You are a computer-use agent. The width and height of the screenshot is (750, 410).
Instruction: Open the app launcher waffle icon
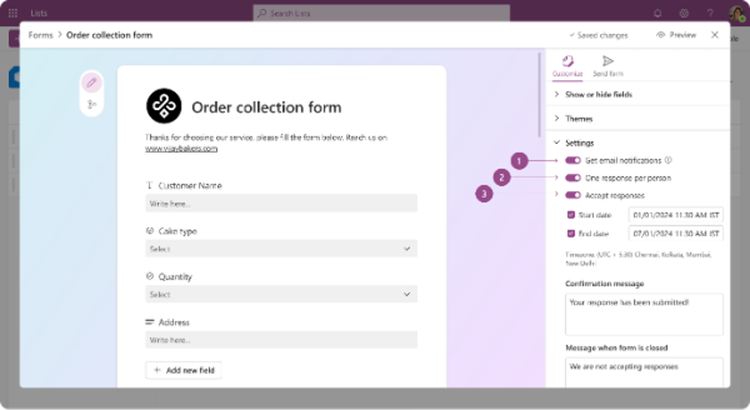(x=13, y=13)
